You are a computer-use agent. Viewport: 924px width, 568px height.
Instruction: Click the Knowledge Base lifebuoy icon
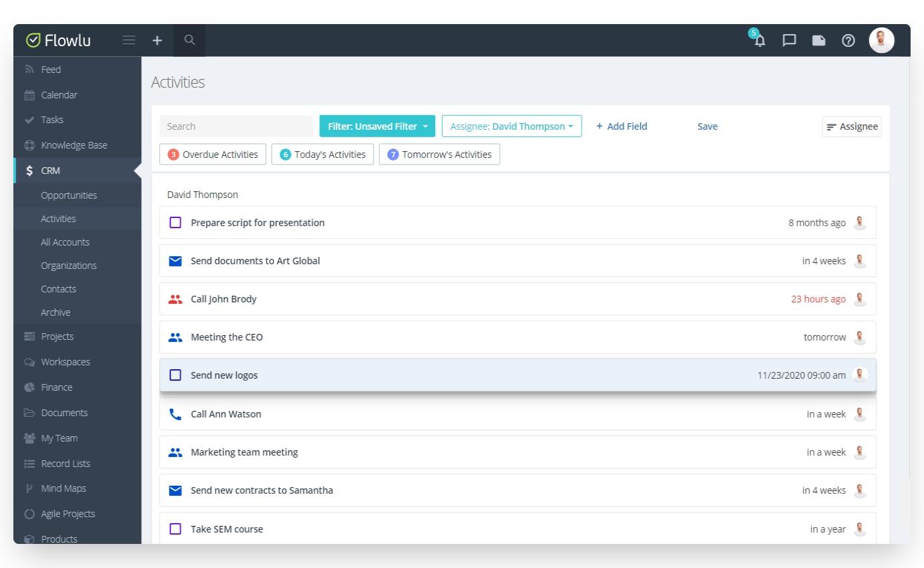tap(29, 145)
